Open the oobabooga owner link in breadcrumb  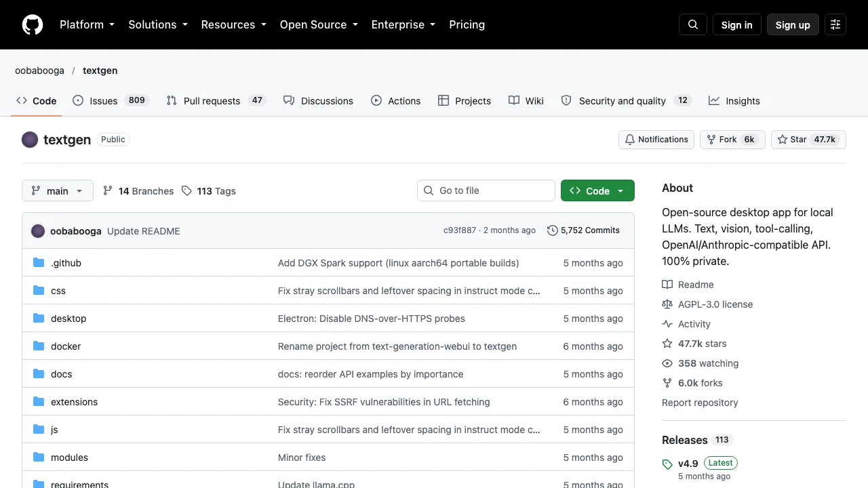[39, 70]
